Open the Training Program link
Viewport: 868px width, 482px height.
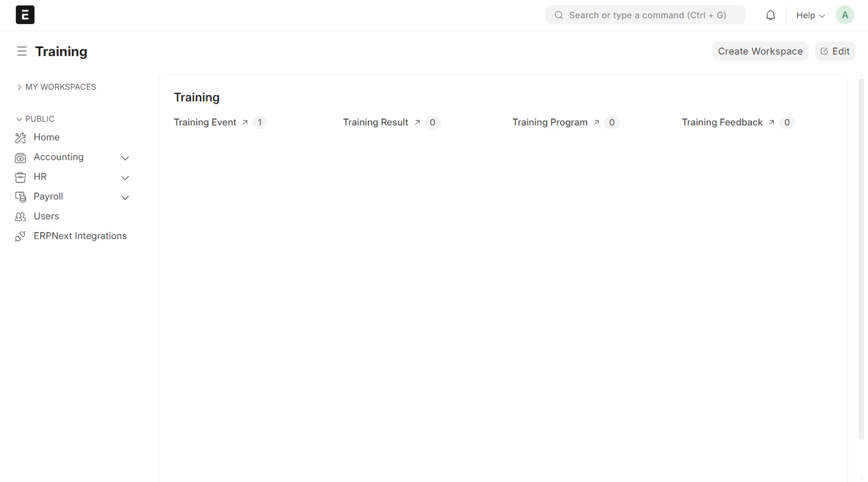pos(549,122)
